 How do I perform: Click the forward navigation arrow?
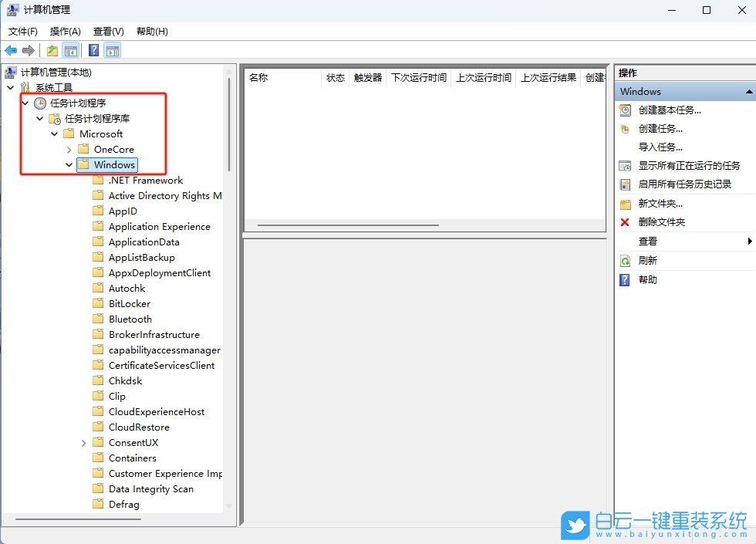coord(28,49)
